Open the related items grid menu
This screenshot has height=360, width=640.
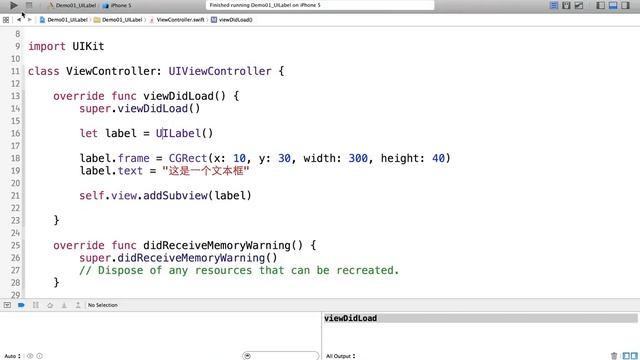coord(6,20)
